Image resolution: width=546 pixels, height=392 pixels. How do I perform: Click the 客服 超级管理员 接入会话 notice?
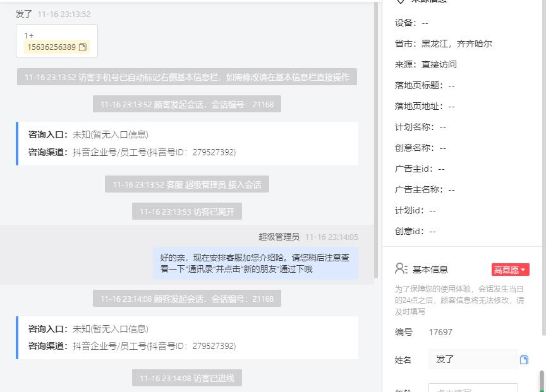187,184
